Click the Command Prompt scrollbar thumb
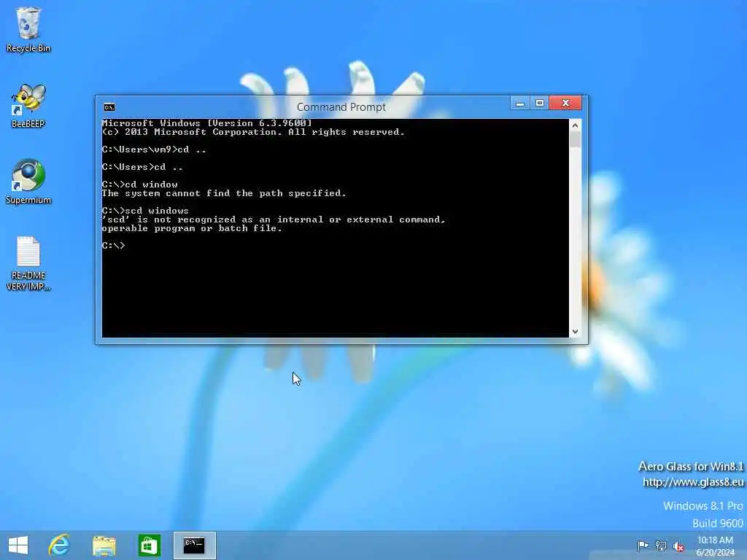 [x=575, y=139]
